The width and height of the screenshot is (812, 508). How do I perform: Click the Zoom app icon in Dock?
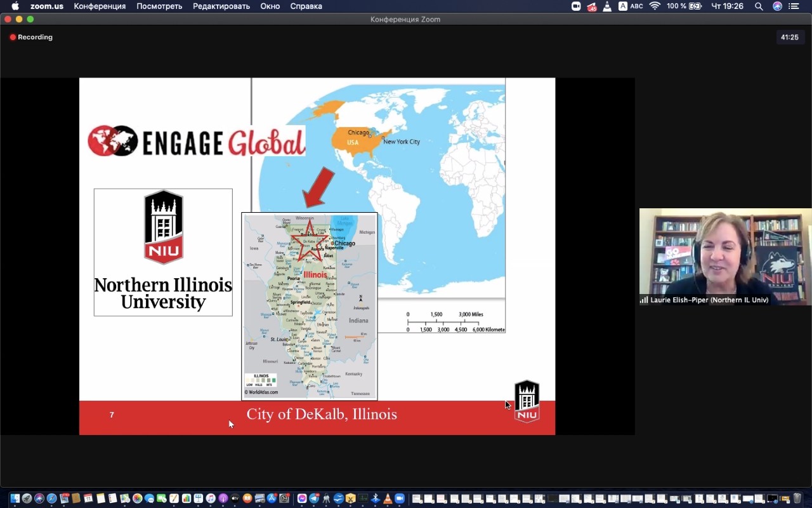[x=400, y=499]
